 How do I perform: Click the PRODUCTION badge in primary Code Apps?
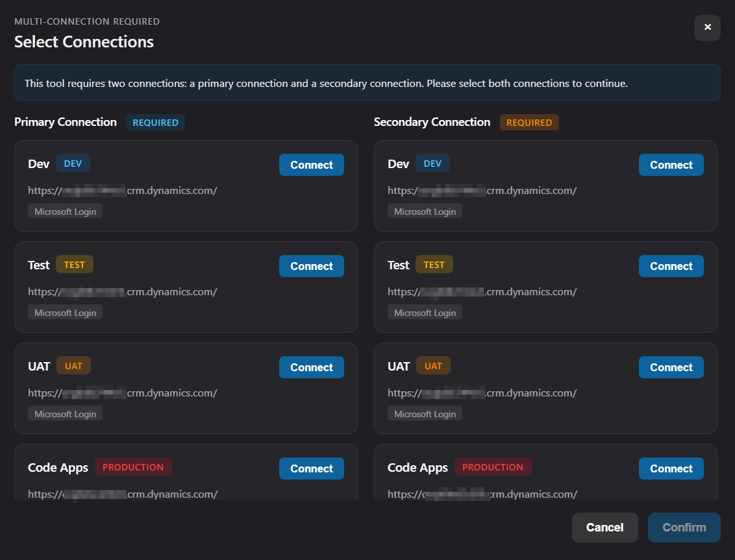(x=133, y=467)
